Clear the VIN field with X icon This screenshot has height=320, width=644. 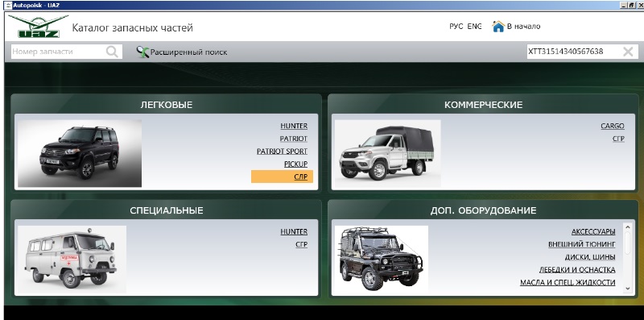[x=628, y=52]
